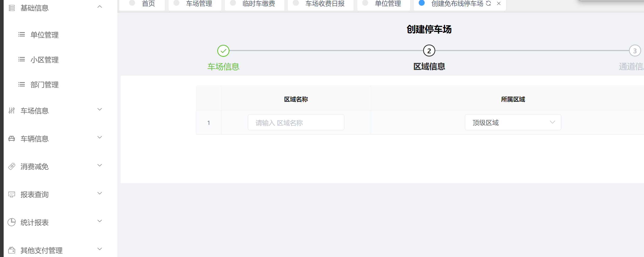Click the green checkmark step 车场信息

tap(223, 51)
